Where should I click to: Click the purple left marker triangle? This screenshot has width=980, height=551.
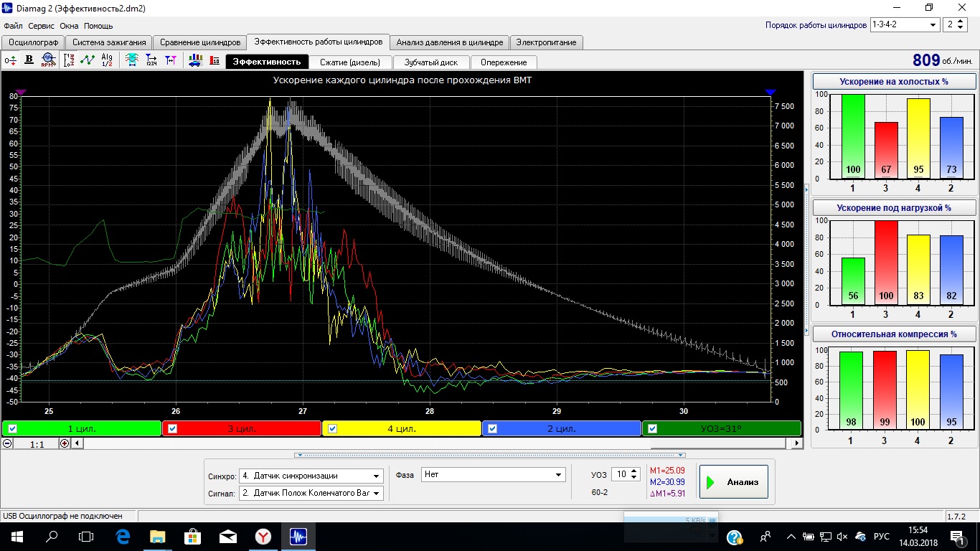tap(21, 93)
